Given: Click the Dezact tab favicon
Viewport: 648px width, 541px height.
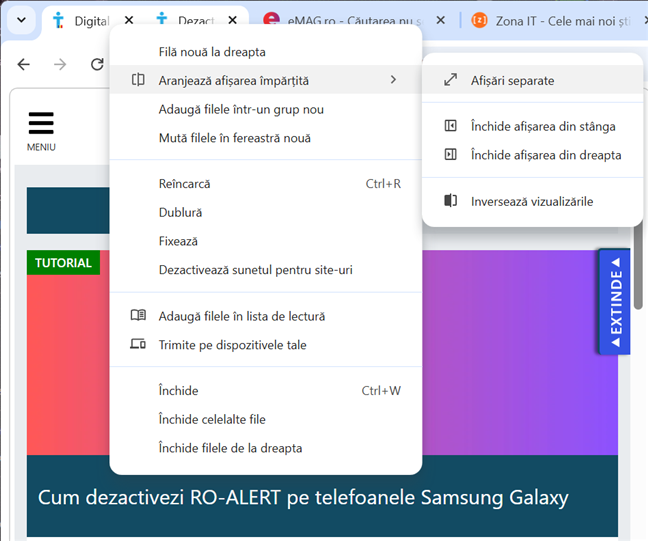Looking at the screenshot, I should click(162, 19).
